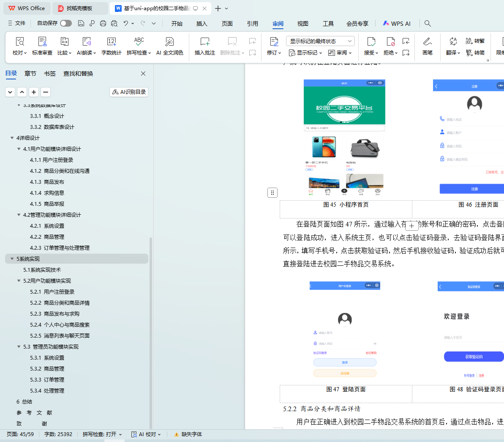Image resolution: width=504 pixels, height=442 pixels.
Task: Open the 视图 ribbon tab
Action: click(302, 24)
